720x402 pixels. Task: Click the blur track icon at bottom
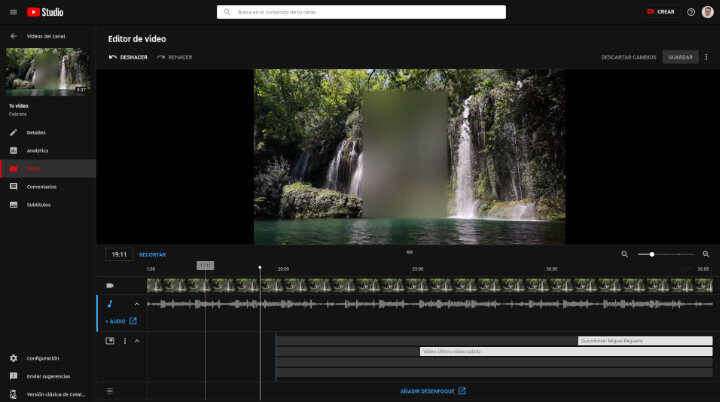click(x=110, y=391)
